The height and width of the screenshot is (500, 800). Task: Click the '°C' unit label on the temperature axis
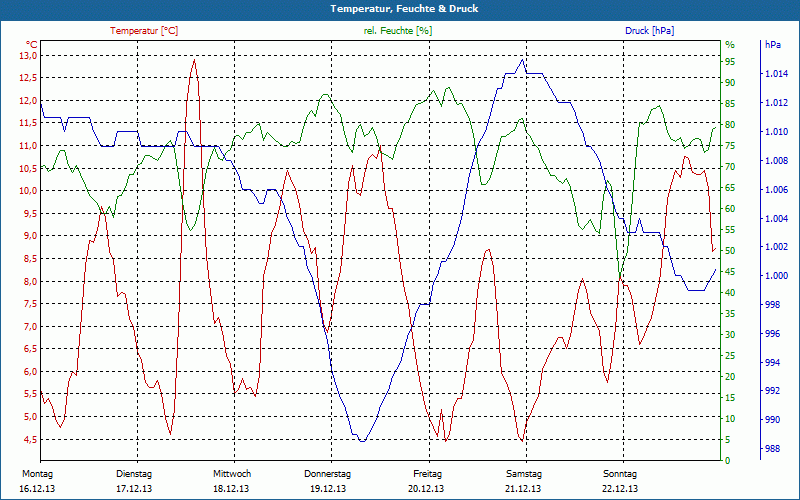32,44
